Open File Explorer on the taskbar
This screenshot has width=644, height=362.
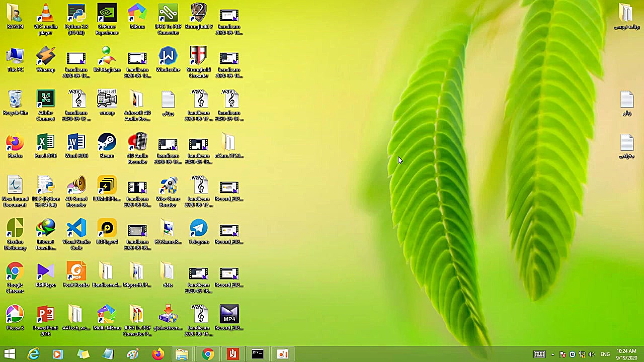tap(182, 354)
